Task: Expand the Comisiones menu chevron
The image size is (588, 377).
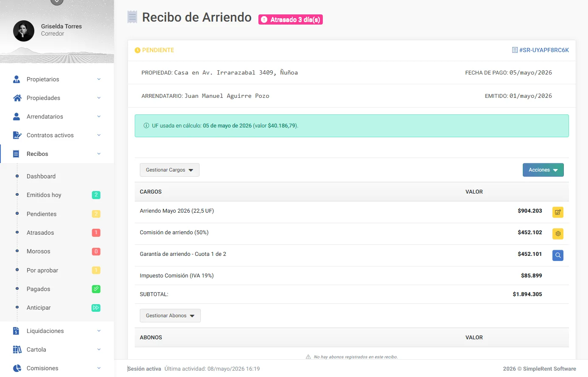Action: tap(99, 368)
